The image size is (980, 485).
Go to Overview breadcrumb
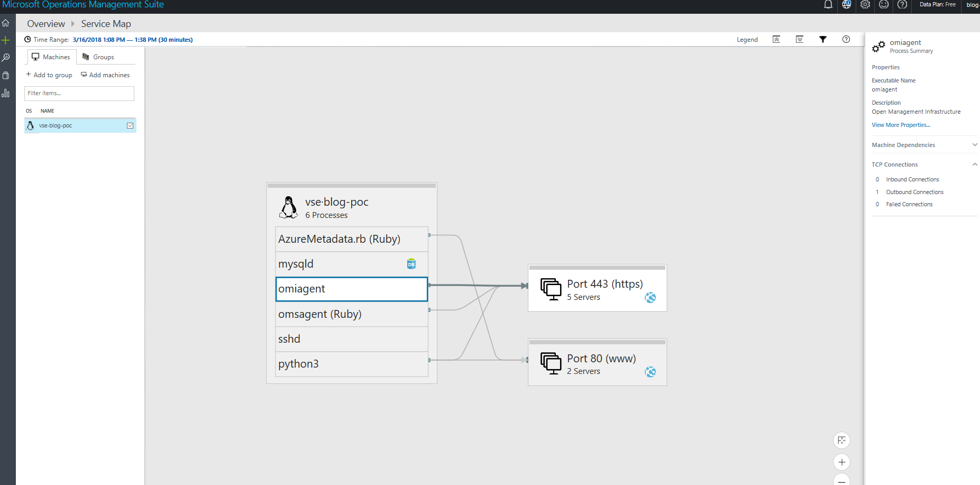point(46,24)
